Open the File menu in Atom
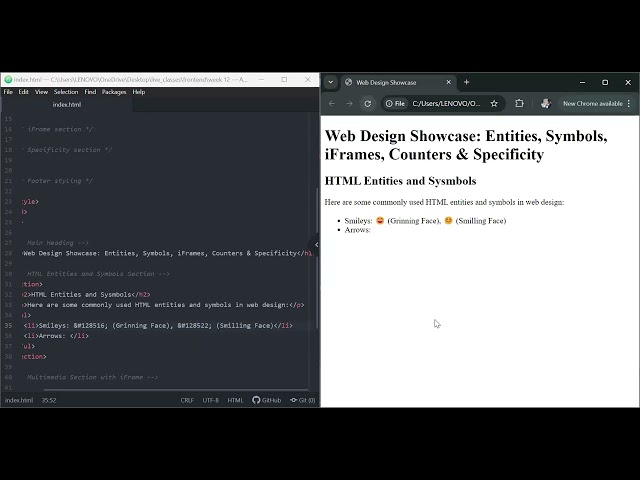This screenshot has height=480, width=640. pyautogui.click(x=8, y=92)
